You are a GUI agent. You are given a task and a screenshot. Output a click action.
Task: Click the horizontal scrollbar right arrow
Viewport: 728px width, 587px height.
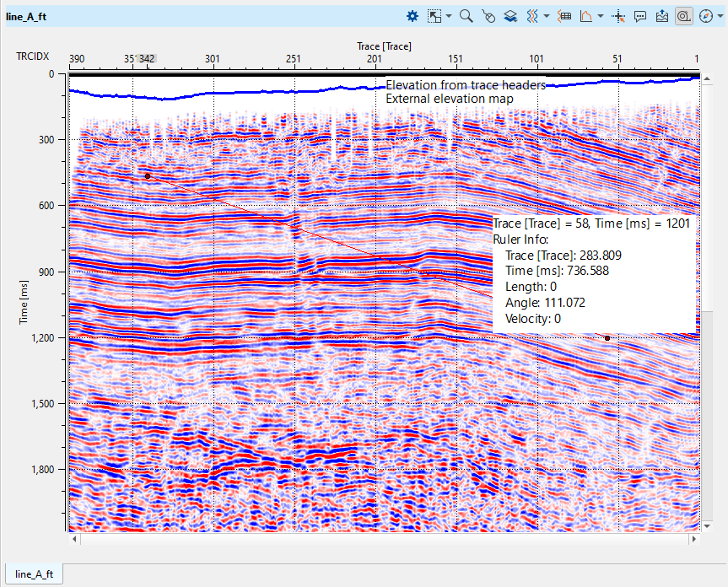tap(694, 537)
